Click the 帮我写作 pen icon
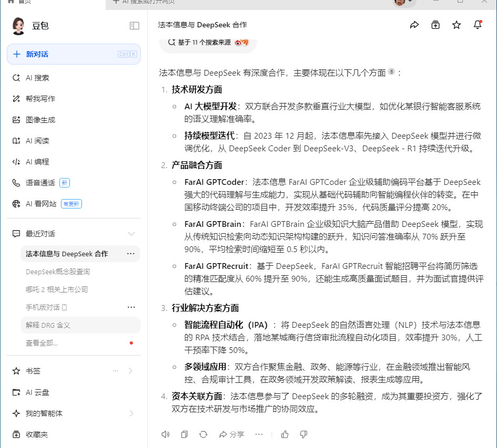497x448 pixels. point(16,99)
